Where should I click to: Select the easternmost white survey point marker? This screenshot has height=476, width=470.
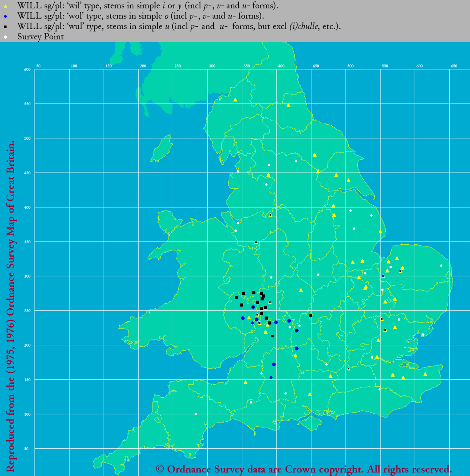point(441,266)
